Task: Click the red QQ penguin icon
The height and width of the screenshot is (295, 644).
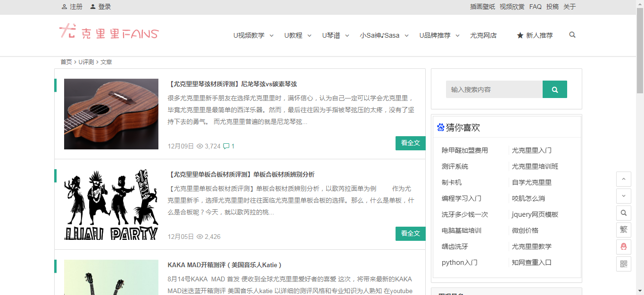Action: click(x=624, y=247)
